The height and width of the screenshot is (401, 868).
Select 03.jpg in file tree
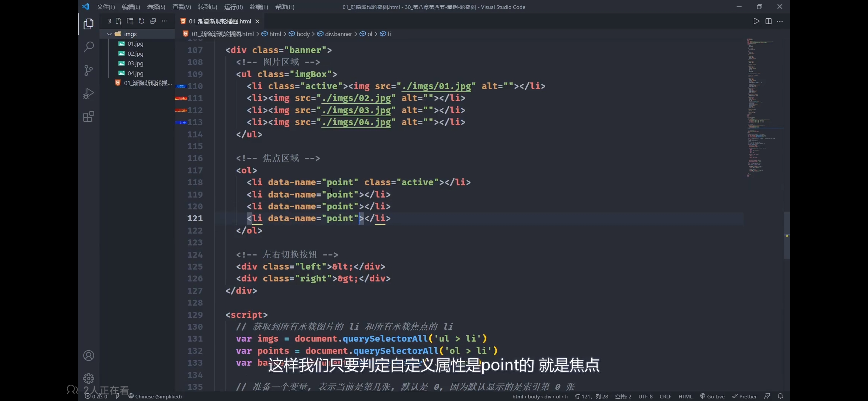pos(135,63)
